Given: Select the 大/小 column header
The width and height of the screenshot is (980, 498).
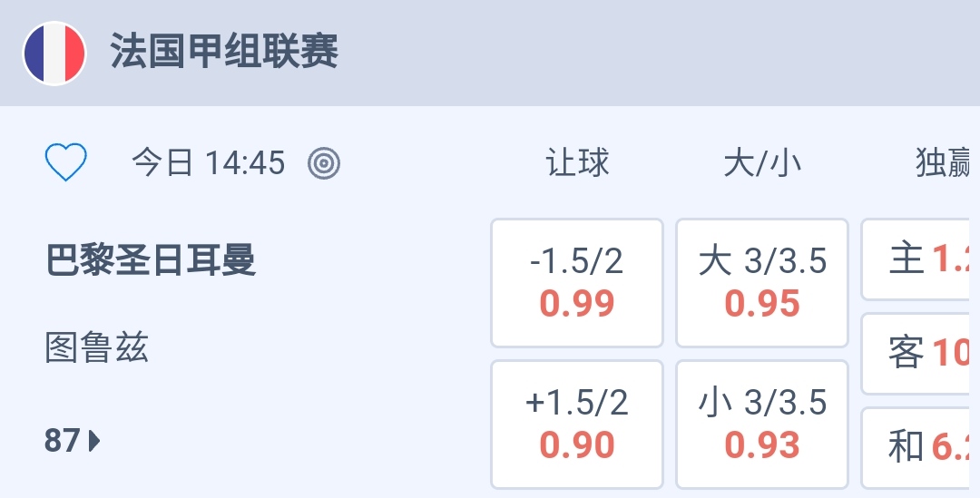Looking at the screenshot, I should 762,163.
